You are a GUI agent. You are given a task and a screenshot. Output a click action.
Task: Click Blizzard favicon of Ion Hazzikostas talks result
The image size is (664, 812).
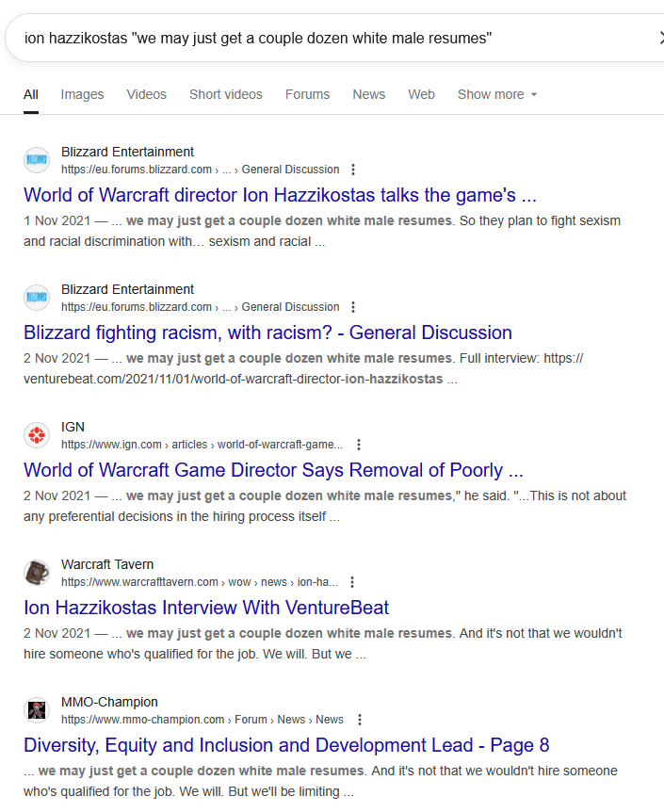tap(37, 160)
